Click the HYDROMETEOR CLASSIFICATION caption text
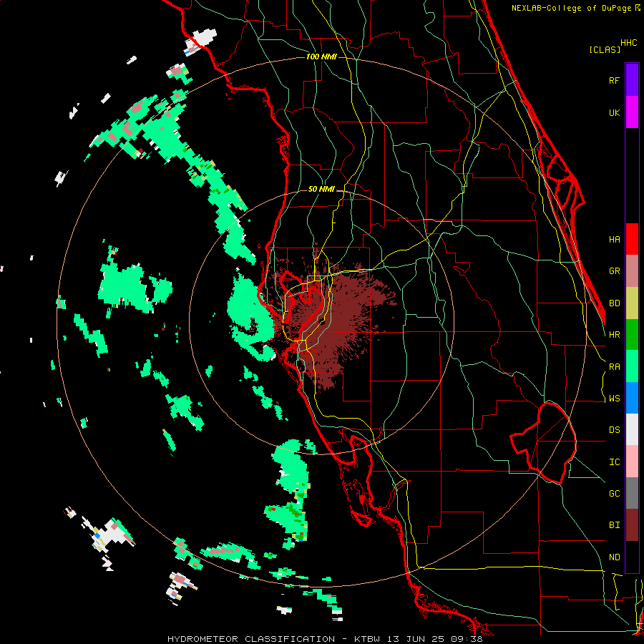 (x=251, y=639)
